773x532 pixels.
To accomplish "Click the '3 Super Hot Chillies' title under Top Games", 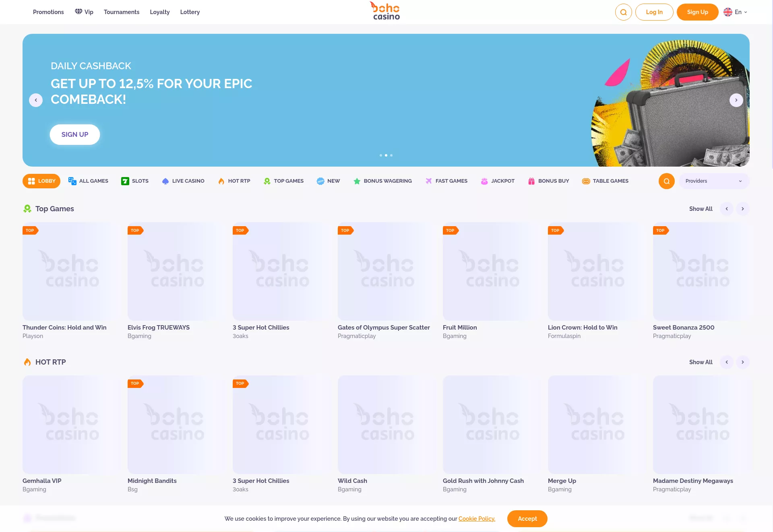I will [x=261, y=328].
